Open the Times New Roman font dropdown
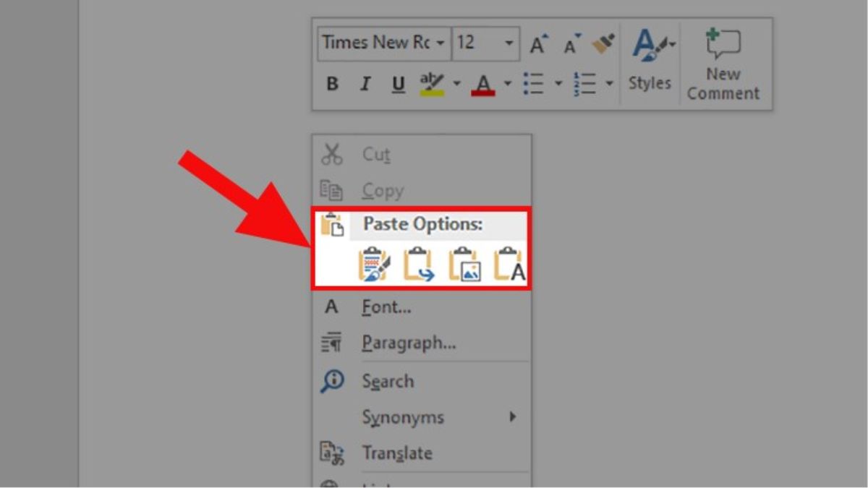 440,43
